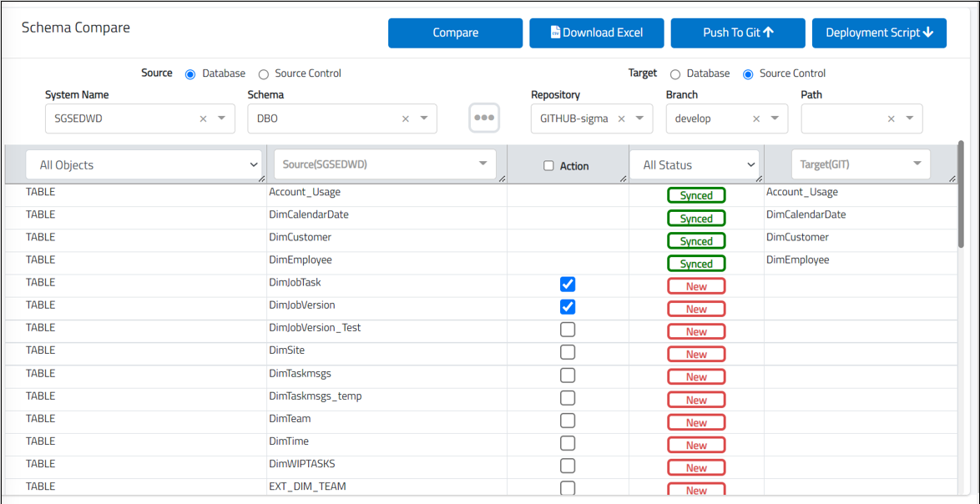Image resolution: width=980 pixels, height=504 pixels.
Task: Open the All Status filter dropdown
Action: (x=694, y=165)
